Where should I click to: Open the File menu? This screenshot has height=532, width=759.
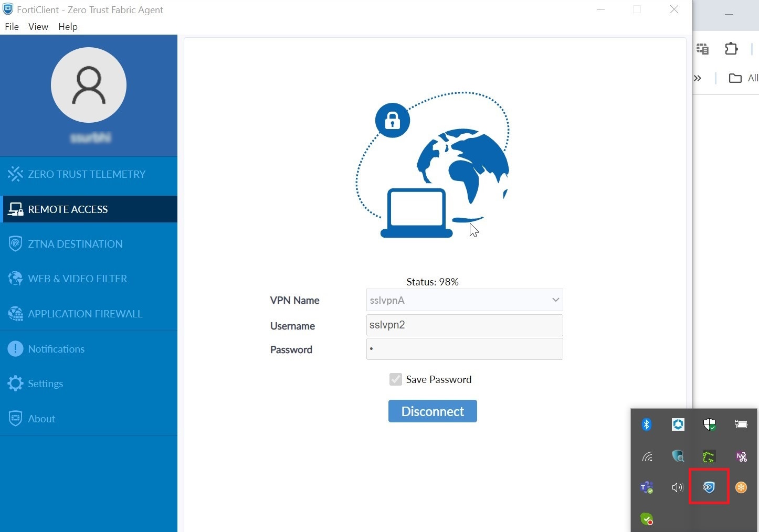(12, 26)
